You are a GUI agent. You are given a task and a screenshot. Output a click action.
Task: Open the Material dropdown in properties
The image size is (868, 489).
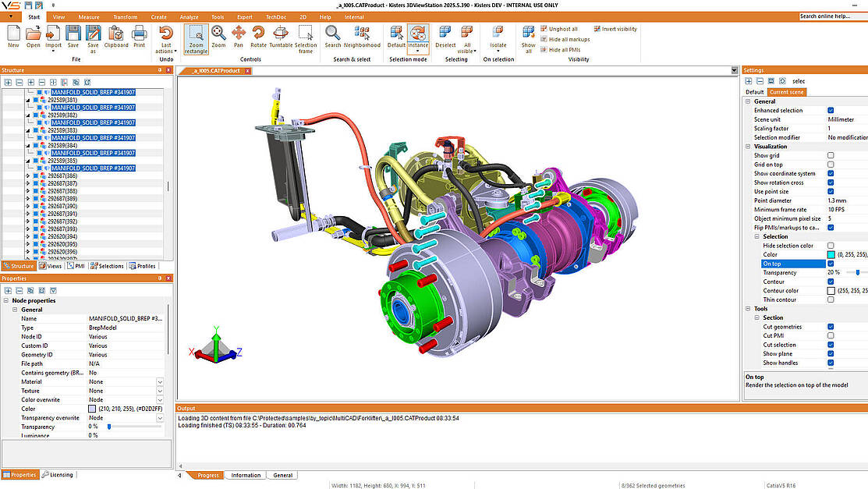click(x=160, y=381)
